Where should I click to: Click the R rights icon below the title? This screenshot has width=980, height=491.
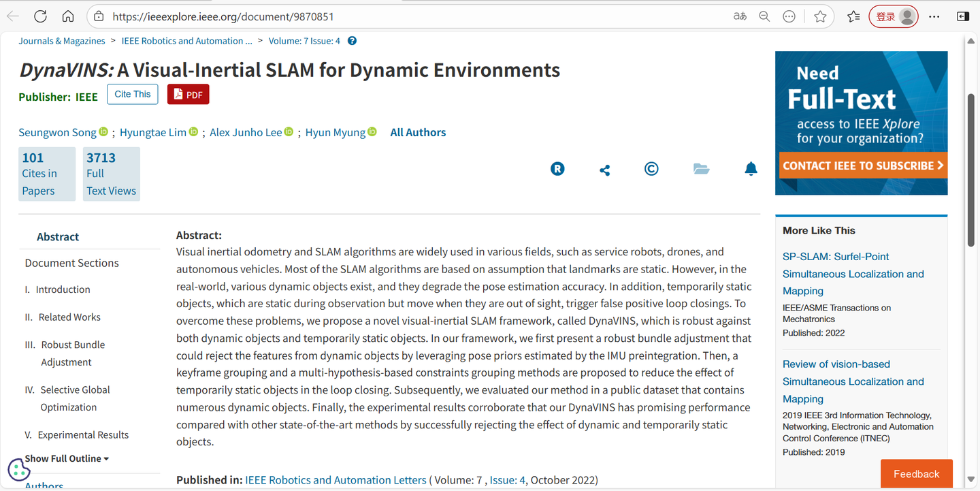click(557, 169)
